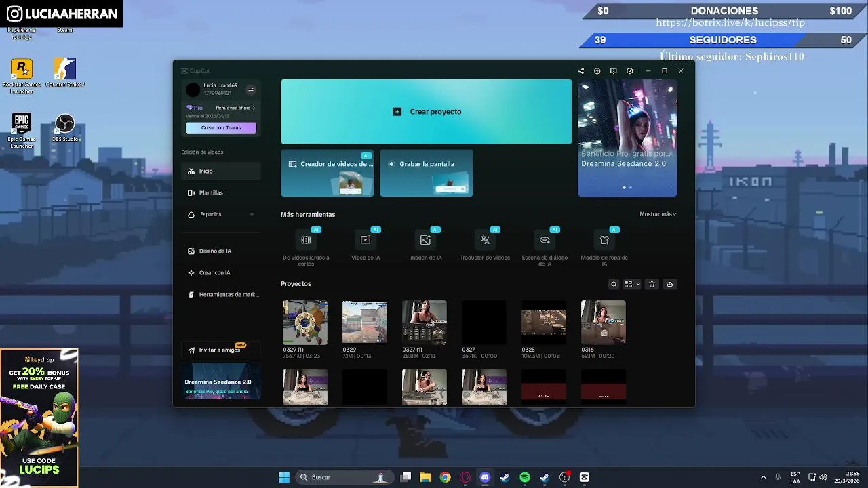Image resolution: width=868 pixels, height=488 pixels.
Task: Open the share icon in CapCut title bar
Action: 580,71
